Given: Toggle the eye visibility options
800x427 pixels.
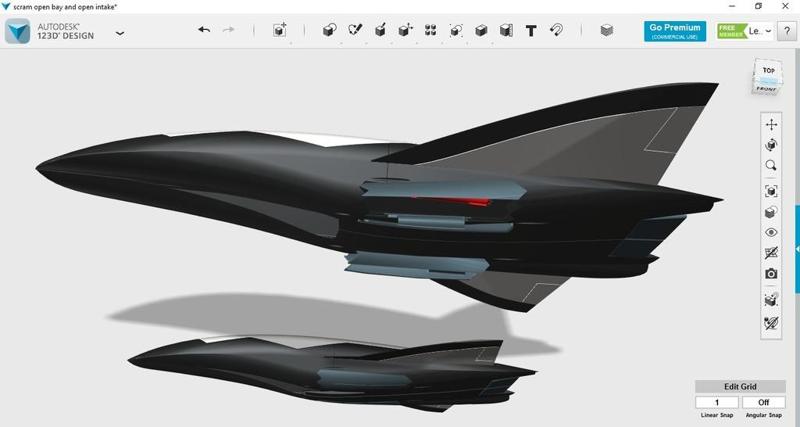Looking at the screenshot, I should point(771,232).
